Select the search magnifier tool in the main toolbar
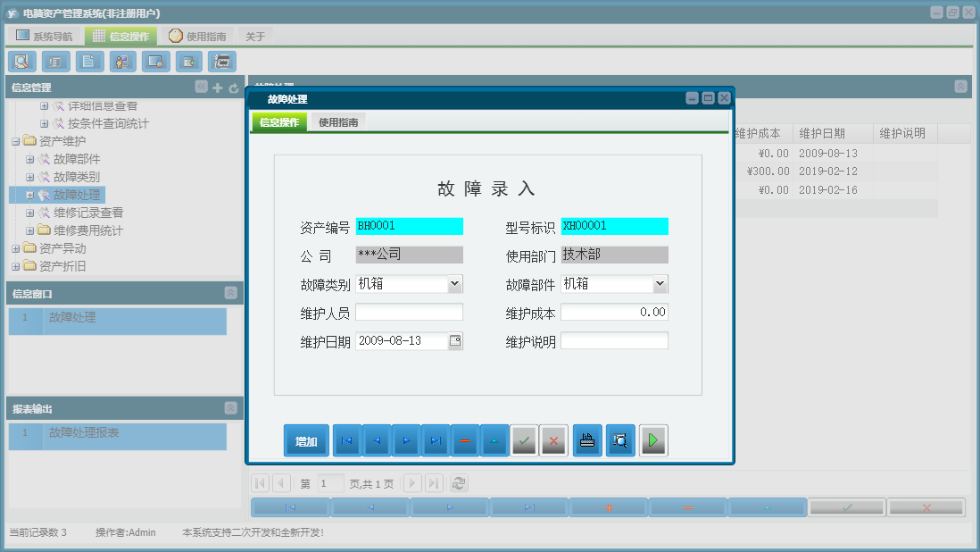The image size is (980, 552). coord(21,61)
